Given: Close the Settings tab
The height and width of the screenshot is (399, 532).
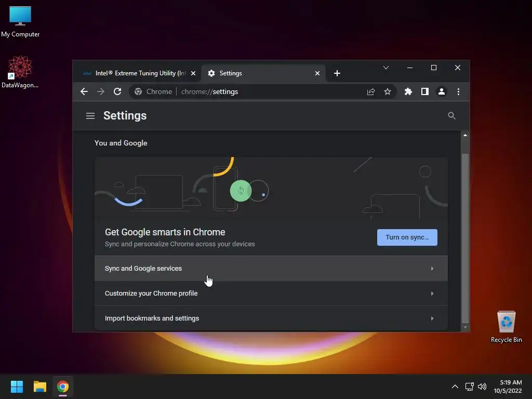Looking at the screenshot, I should pyautogui.click(x=317, y=73).
